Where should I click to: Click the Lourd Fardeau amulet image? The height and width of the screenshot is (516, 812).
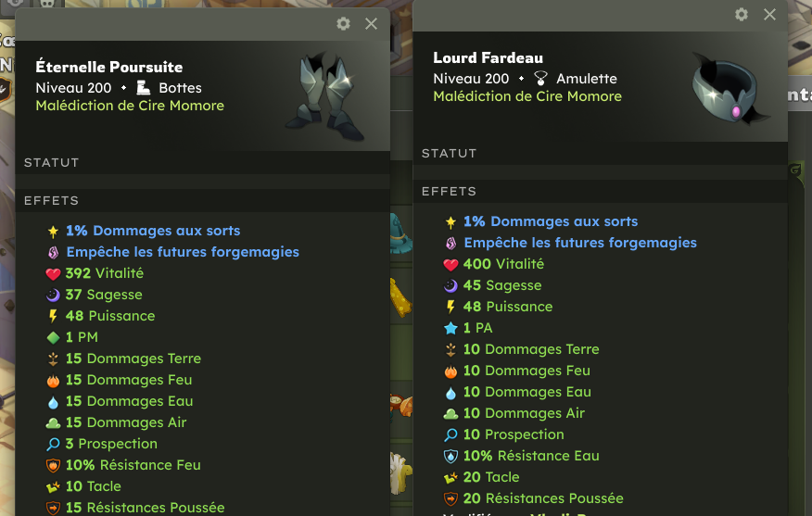(x=730, y=89)
